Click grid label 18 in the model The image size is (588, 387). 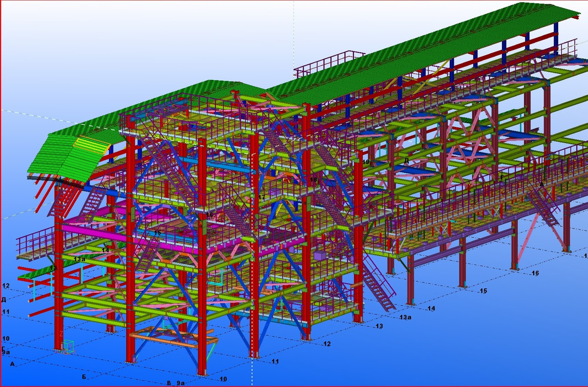(313, 180)
